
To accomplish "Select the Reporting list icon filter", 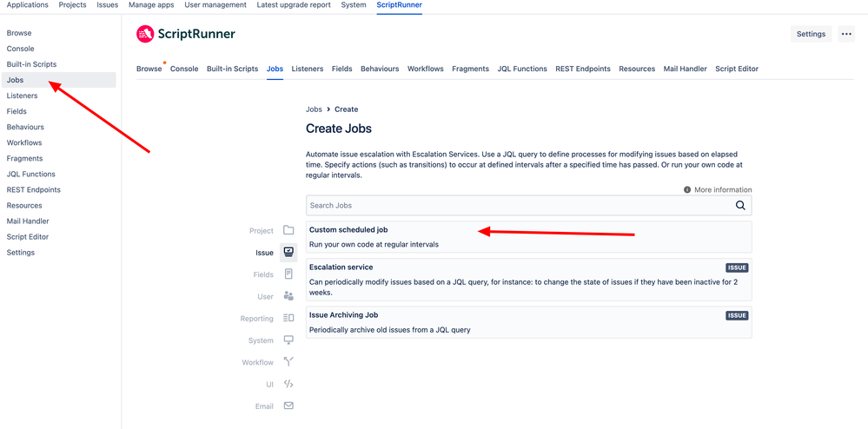I will tap(288, 319).
